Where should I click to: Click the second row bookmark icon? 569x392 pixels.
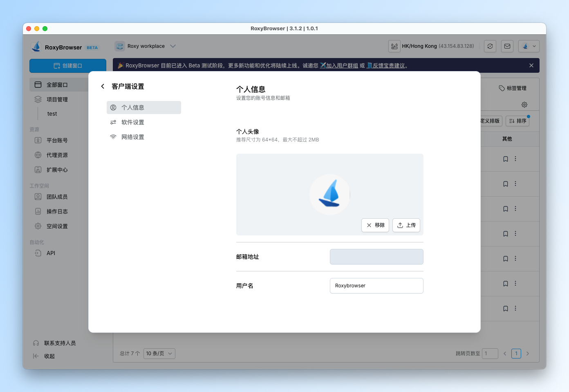(x=506, y=184)
